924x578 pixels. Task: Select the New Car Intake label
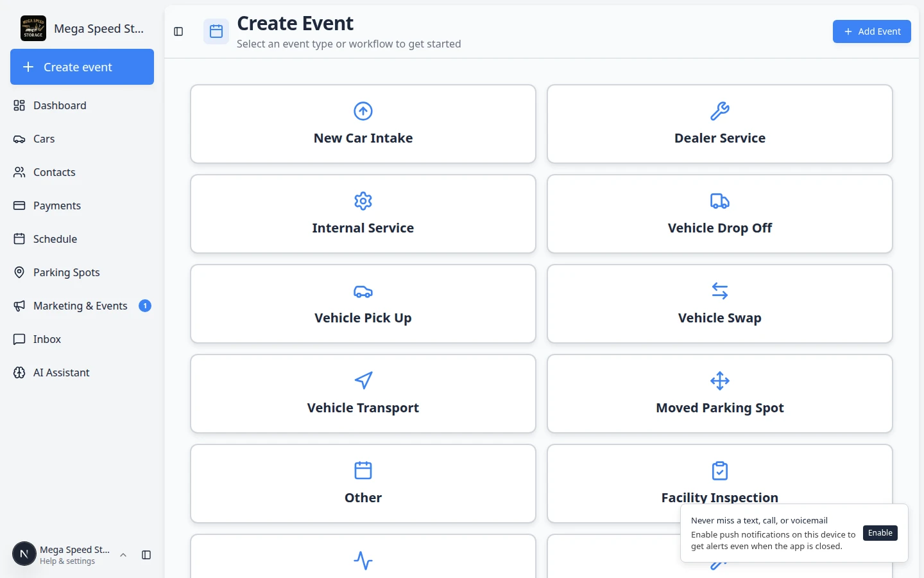(363, 138)
